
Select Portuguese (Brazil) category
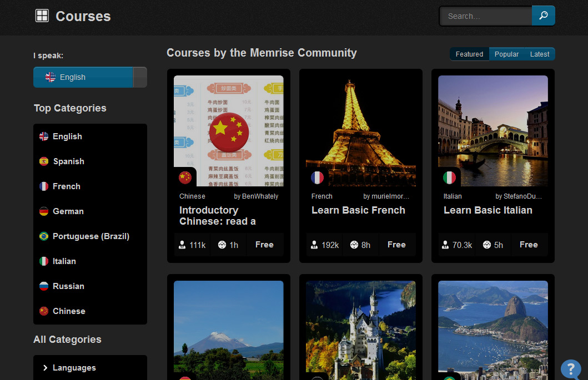click(x=90, y=236)
